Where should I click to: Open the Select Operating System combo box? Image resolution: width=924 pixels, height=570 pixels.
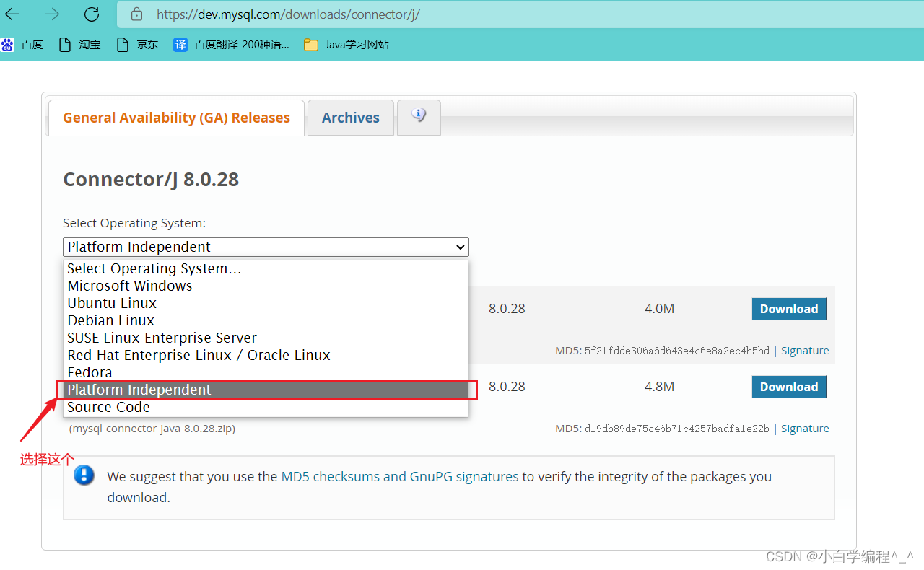(266, 247)
